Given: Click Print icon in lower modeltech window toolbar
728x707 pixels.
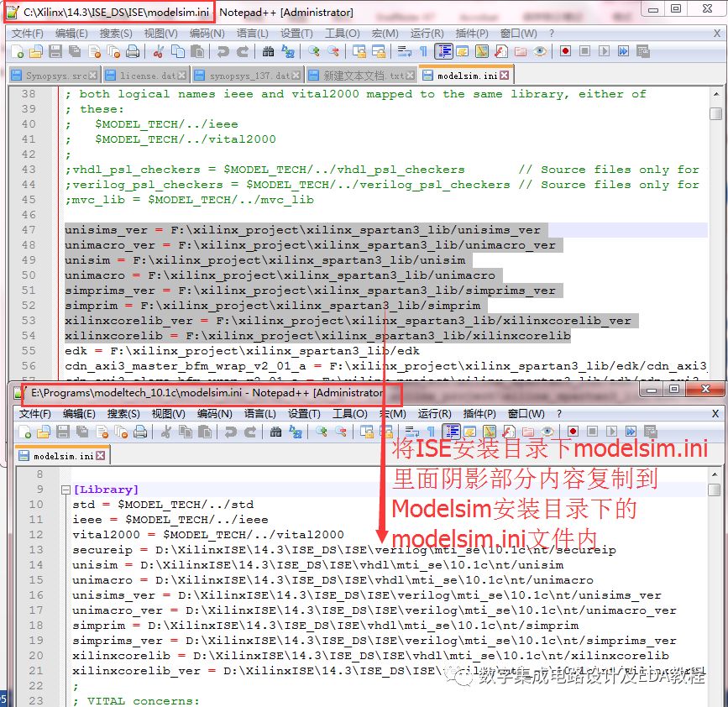Looking at the screenshot, I should pos(140,432).
